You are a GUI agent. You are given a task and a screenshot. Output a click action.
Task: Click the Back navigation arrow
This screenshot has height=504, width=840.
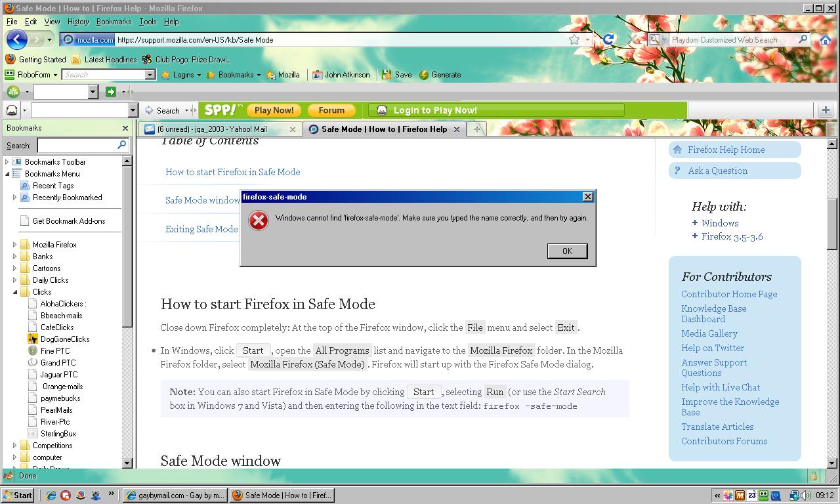[16, 39]
